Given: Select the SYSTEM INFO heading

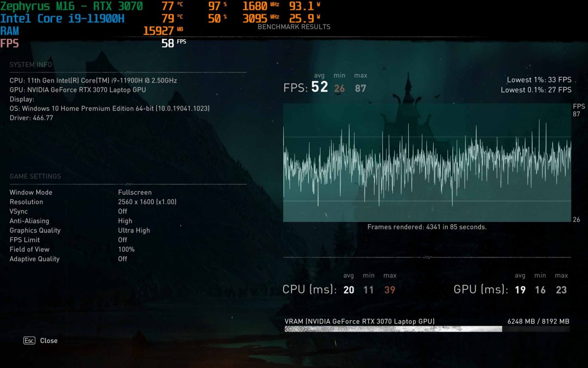Looking at the screenshot, I should pos(31,65).
